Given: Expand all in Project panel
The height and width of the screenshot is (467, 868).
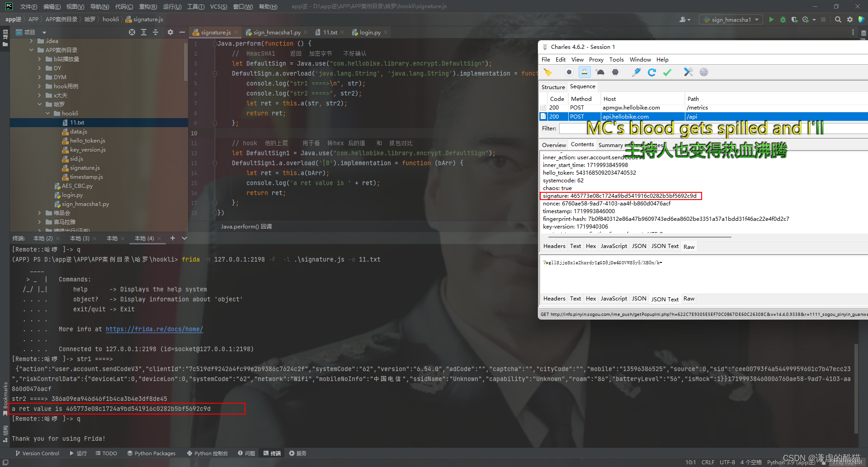Looking at the screenshot, I should 144,32.
